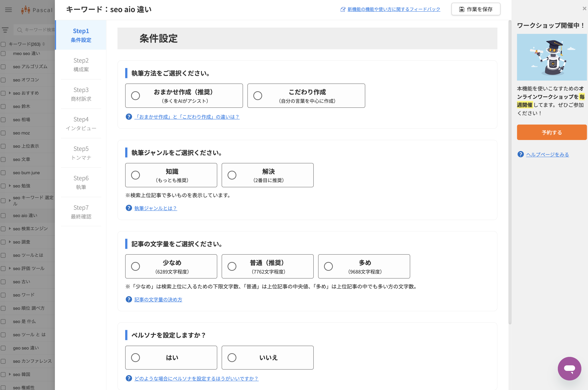Click question icon beside 記事の文字量の決め方
The height and width of the screenshot is (390, 588).
(129, 299)
